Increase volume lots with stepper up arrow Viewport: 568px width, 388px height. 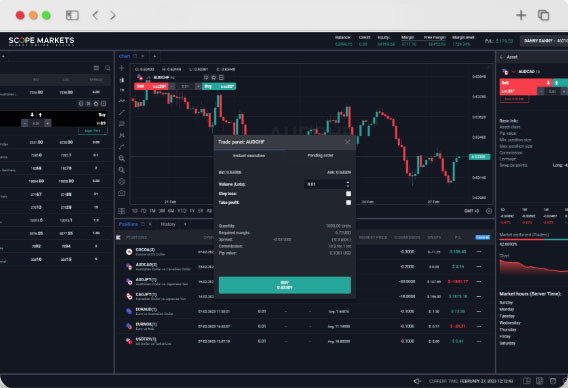pyautogui.click(x=348, y=182)
